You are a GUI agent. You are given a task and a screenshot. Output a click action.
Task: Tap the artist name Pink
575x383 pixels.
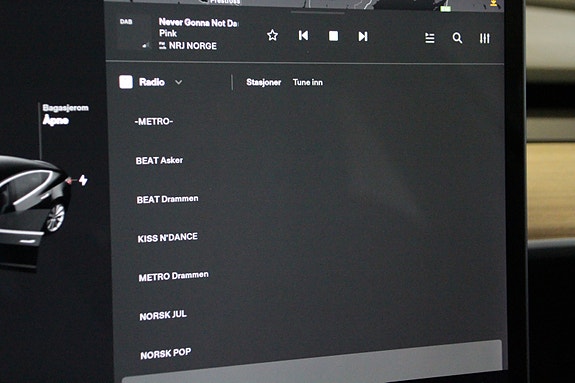pos(168,33)
